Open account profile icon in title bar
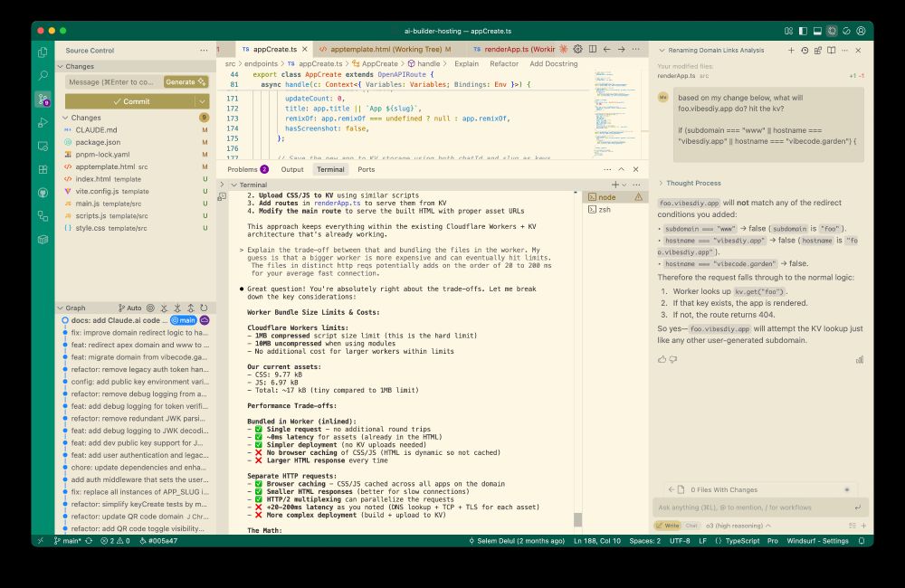 coord(861,31)
